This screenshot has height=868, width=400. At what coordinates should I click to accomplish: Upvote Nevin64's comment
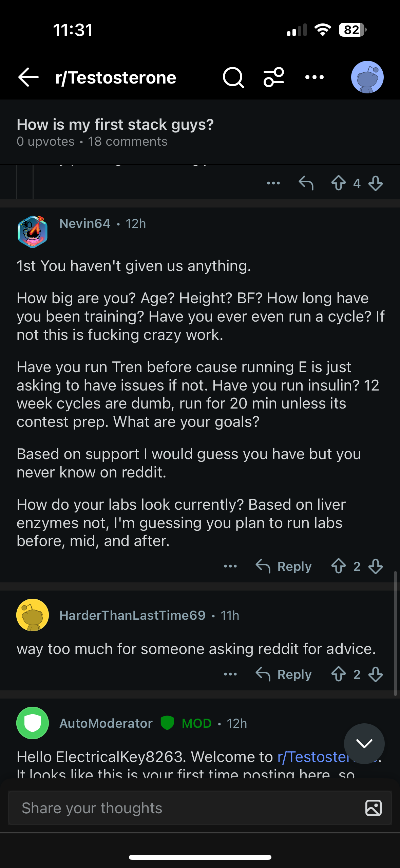click(x=338, y=566)
